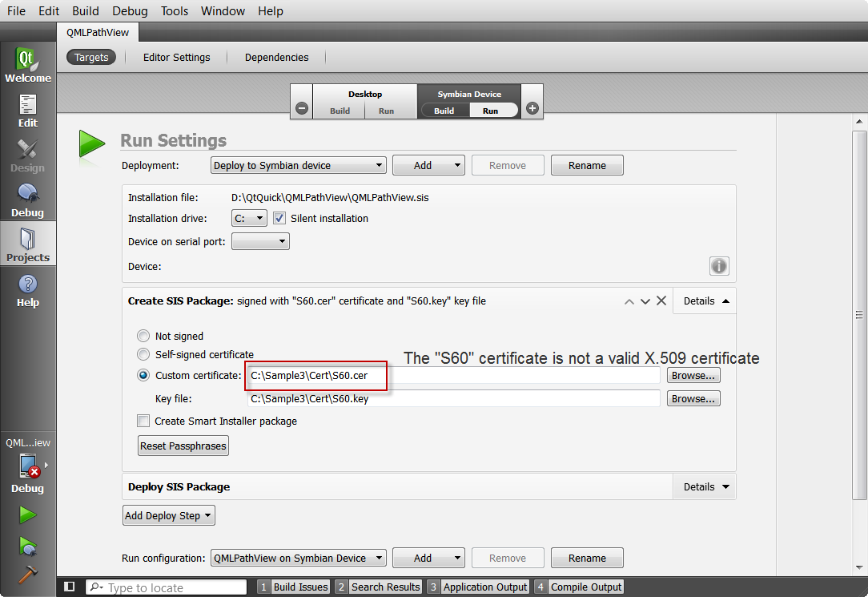This screenshot has height=597, width=868.
Task: Click the Key file path field
Action: coord(453,399)
